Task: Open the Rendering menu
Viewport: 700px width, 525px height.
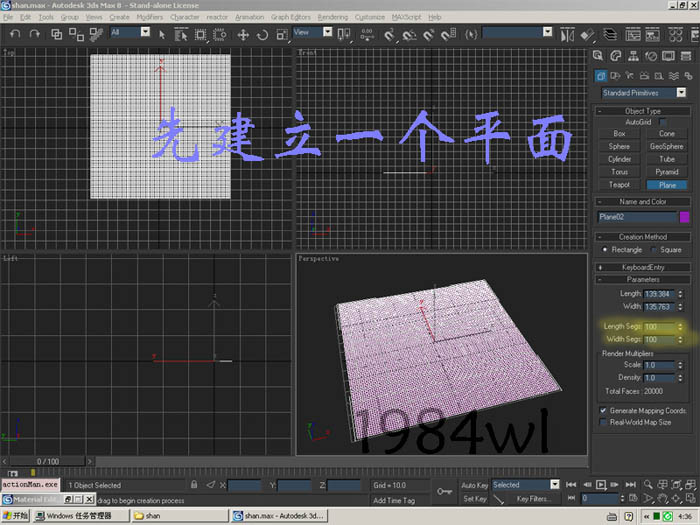Action: pyautogui.click(x=333, y=17)
